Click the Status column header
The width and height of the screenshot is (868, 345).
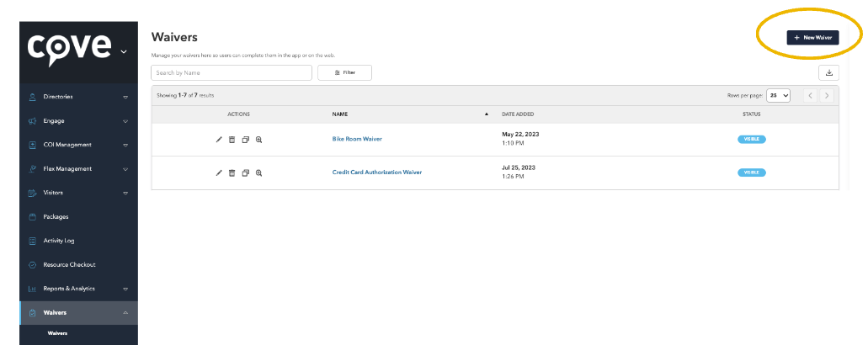point(751,114)
